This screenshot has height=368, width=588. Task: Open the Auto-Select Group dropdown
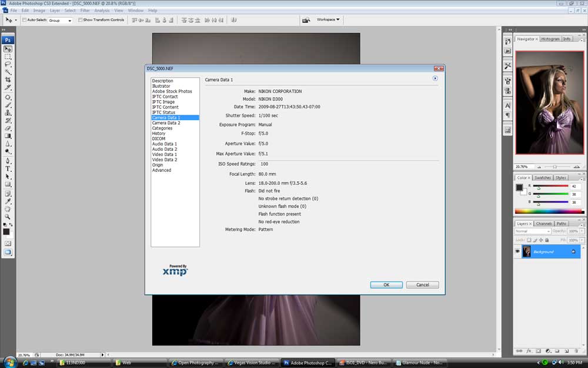coord(60,20)
